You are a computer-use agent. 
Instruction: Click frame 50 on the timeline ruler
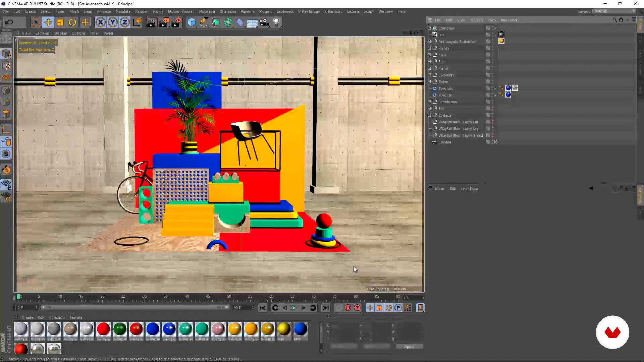(x=229, y=297)
